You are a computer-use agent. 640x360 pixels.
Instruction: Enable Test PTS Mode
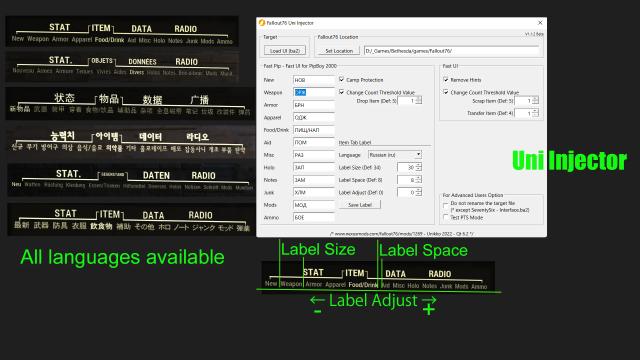[446, 218]
